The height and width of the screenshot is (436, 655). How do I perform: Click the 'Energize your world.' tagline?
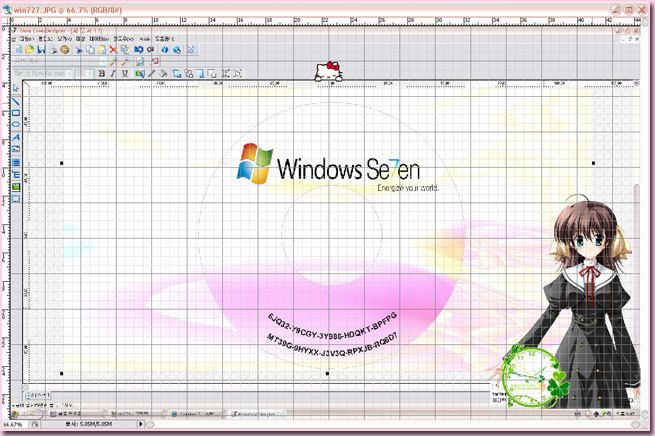point(408,188)
